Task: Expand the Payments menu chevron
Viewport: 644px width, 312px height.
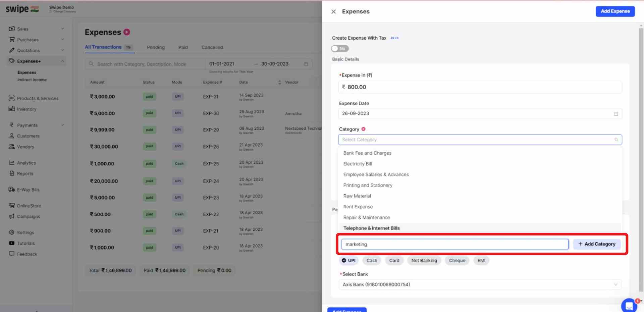Action: pyautogui.click(x=62, y=125)
